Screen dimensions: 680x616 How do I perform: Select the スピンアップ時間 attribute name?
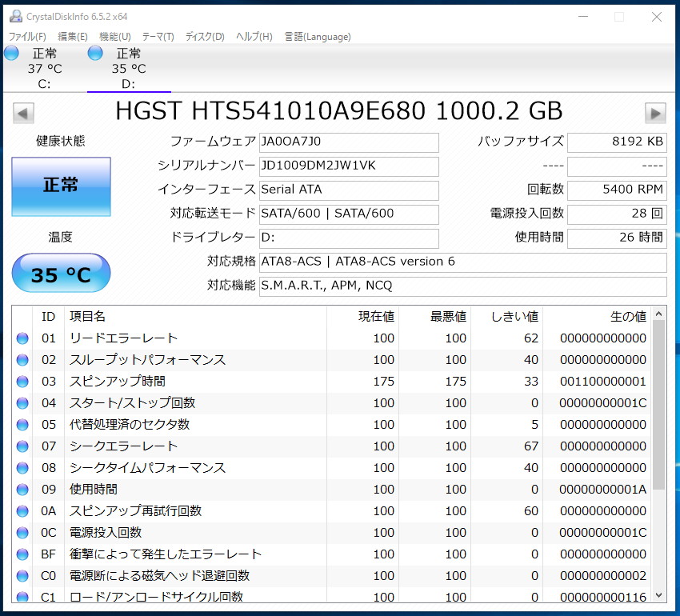tap(118, 382)
